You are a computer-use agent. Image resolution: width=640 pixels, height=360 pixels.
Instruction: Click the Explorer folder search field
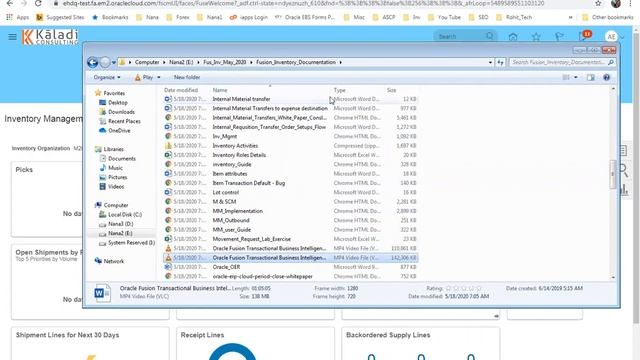(x=562, y=62)
